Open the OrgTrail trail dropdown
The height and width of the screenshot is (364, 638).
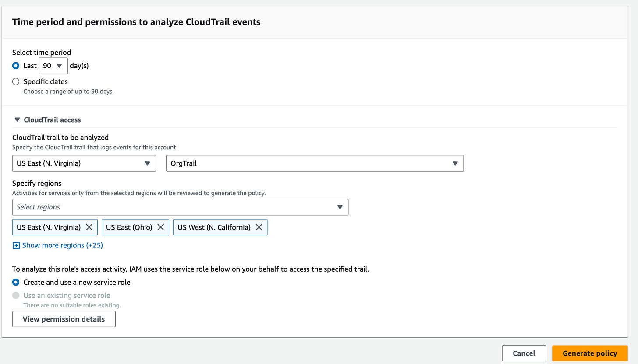(315, 163)
